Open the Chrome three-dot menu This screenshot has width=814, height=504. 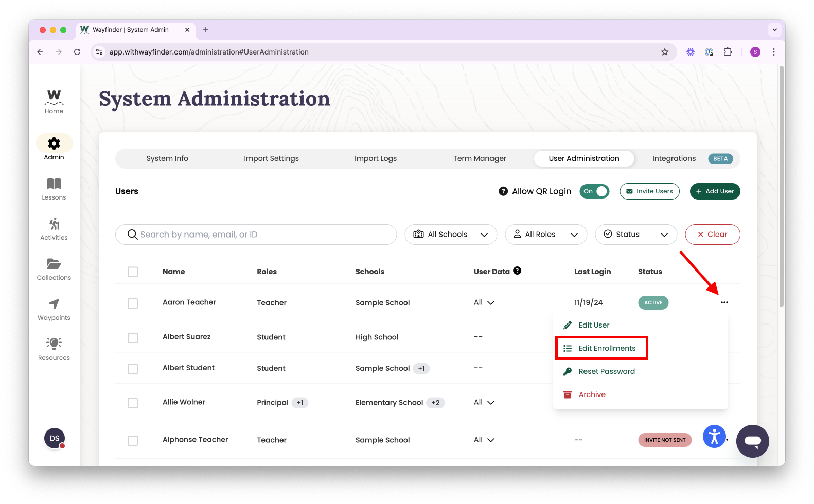[x=774, y=52]
